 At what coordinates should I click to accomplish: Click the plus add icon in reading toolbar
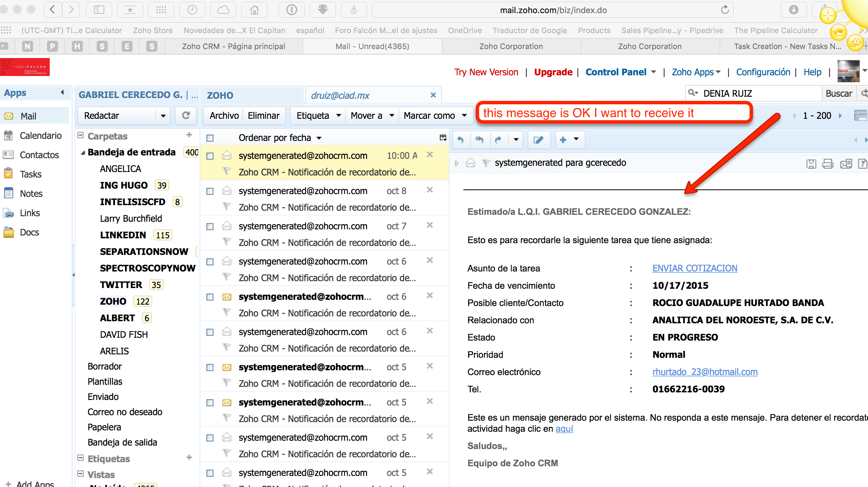coord(563,140)
